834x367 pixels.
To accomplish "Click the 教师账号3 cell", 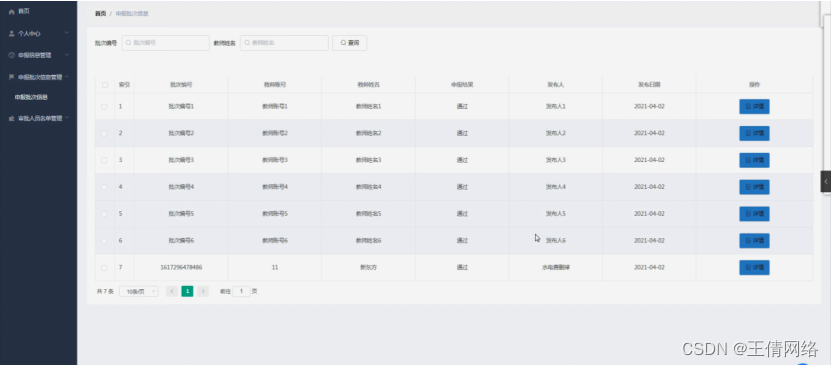I will coord(274,160).
